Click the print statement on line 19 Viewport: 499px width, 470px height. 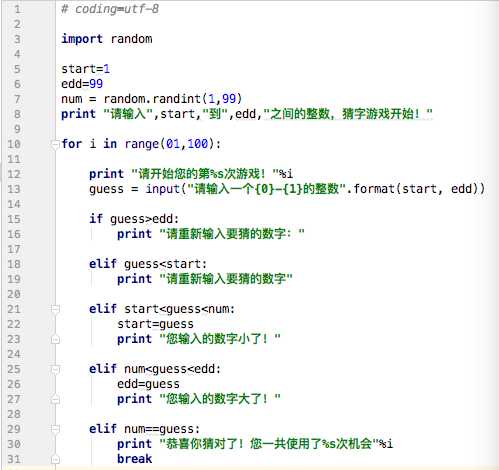(205, 279)
